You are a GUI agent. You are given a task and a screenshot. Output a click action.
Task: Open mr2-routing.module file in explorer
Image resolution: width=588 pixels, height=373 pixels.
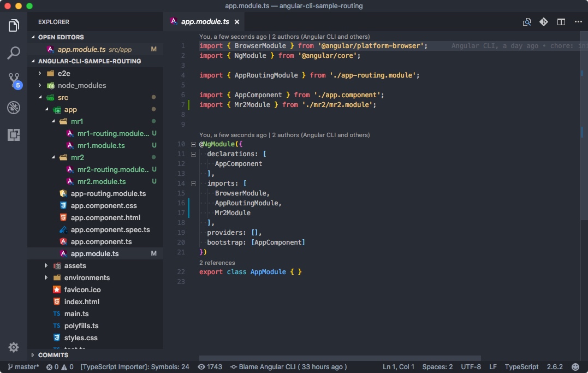(x=95, y=169)
